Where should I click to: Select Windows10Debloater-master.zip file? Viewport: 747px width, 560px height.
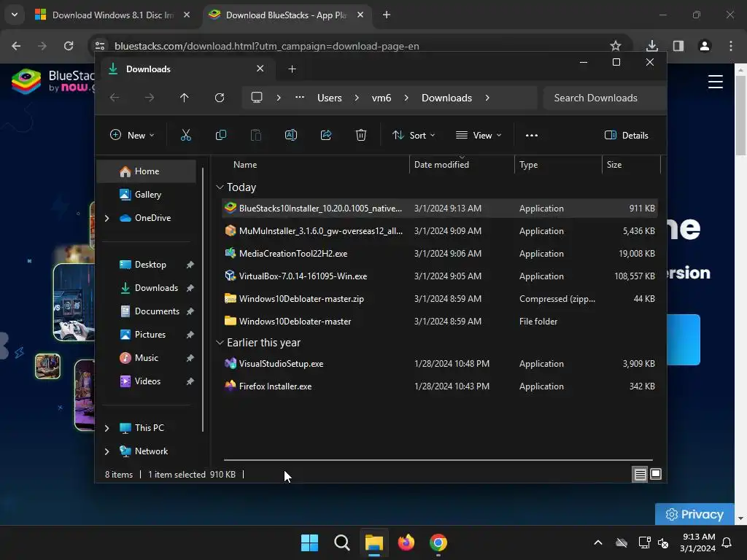click(439, 299)
